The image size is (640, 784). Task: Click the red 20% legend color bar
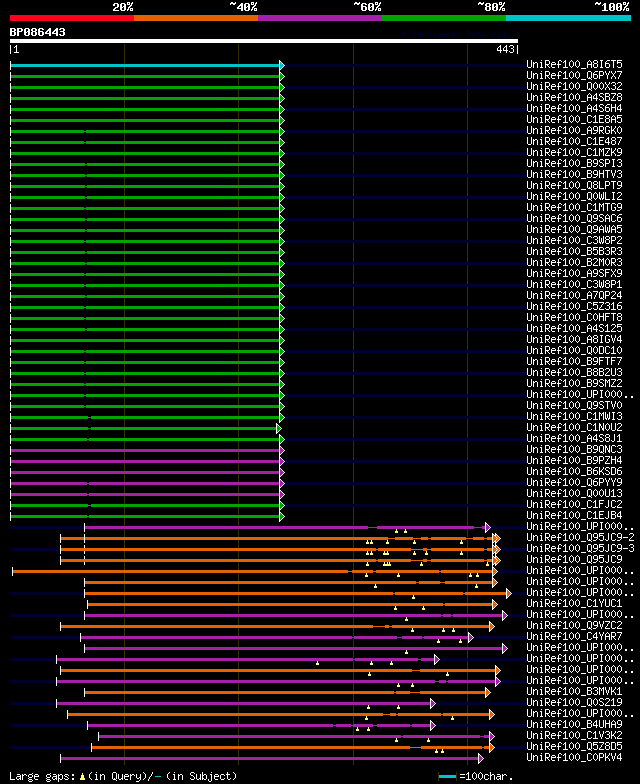pos(72,18)
